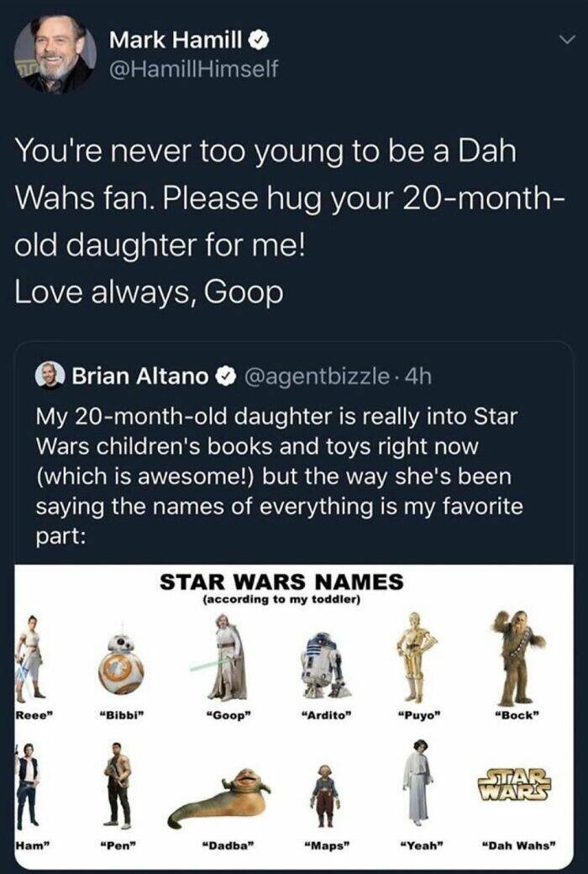Click Brian Altano's verified badge
This screenshot has height=874, width=588.
[x=225, y=377]
